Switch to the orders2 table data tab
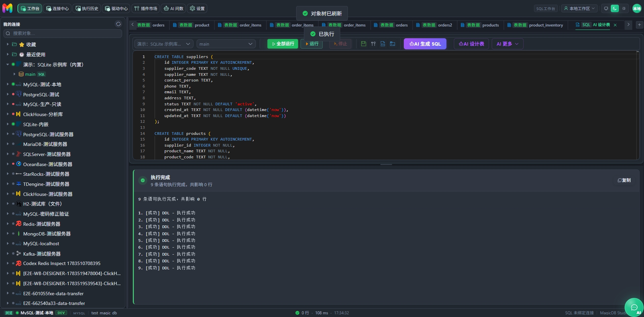 pyautogui.click(x=434, y=25)
